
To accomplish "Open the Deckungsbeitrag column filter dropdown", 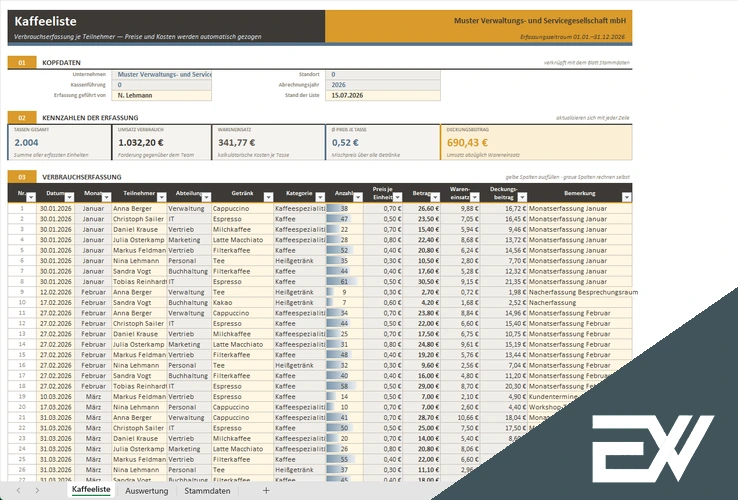I will [x=522, y=197].
